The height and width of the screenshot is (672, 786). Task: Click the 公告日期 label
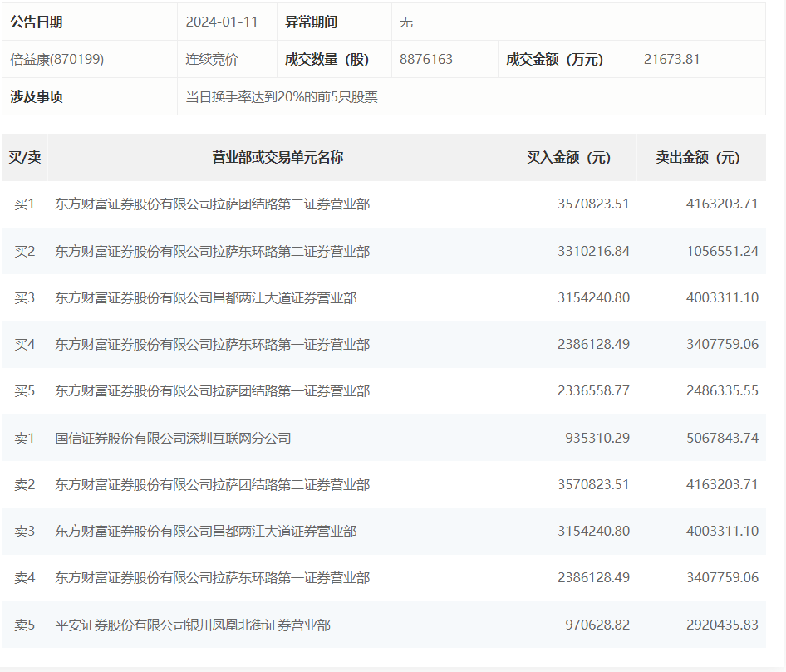(36, 22)
